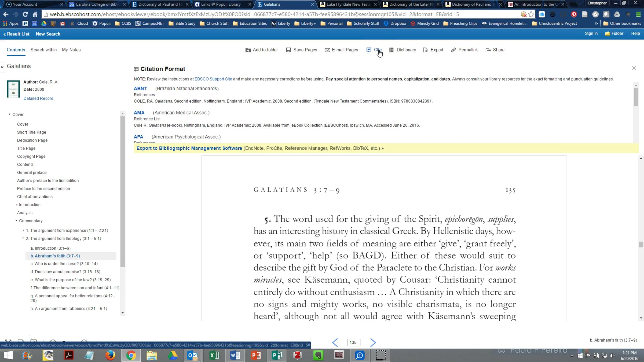Open the My Notes tab
The width and height of the screenshot is (644, 362).
71,50
